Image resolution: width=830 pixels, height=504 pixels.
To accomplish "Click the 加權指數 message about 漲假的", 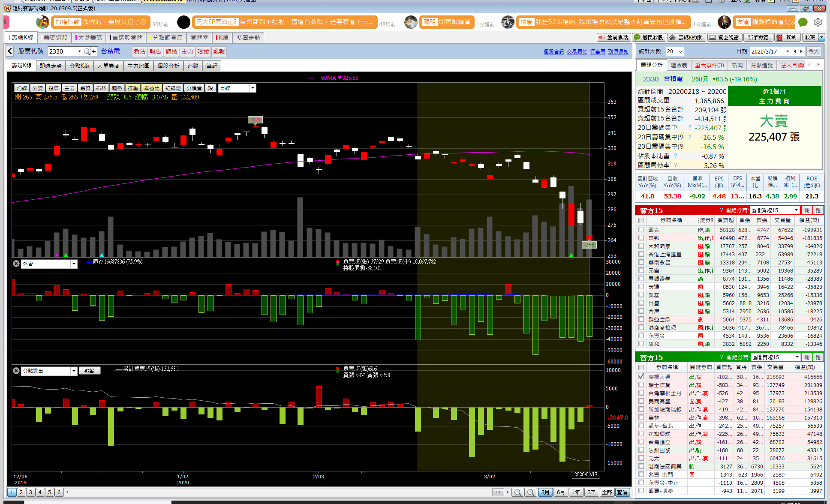I will (100, 22).
